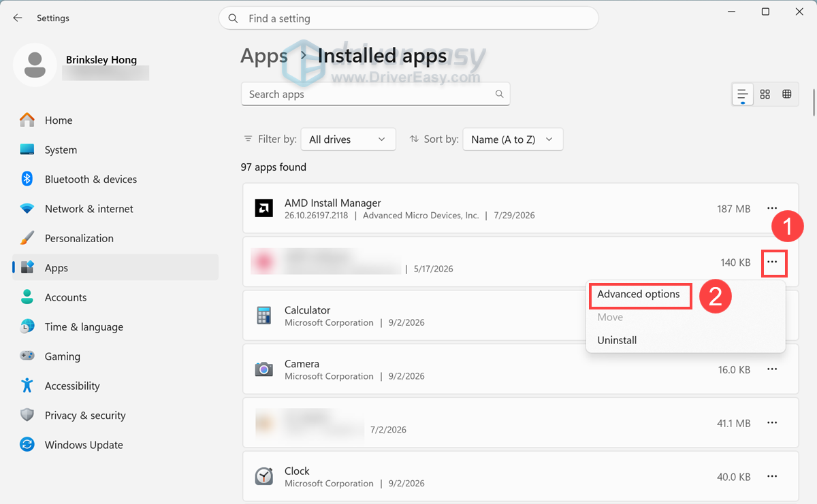Go to Gaming settings

115,356
